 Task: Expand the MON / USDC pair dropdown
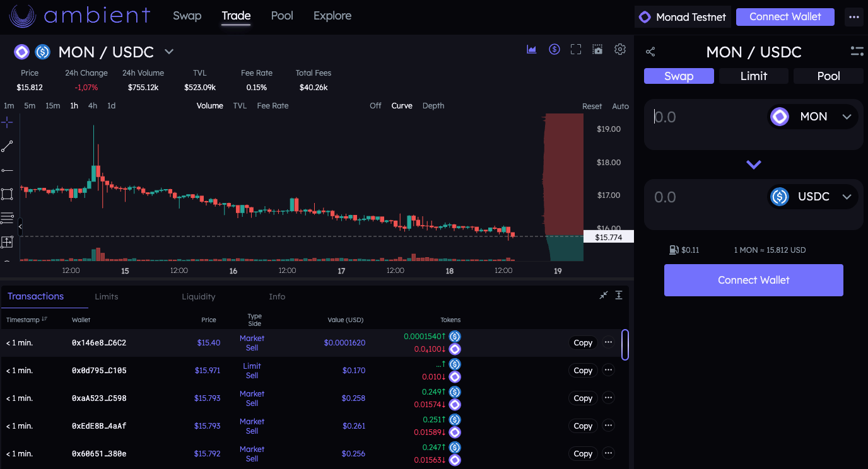click(169, 52)
